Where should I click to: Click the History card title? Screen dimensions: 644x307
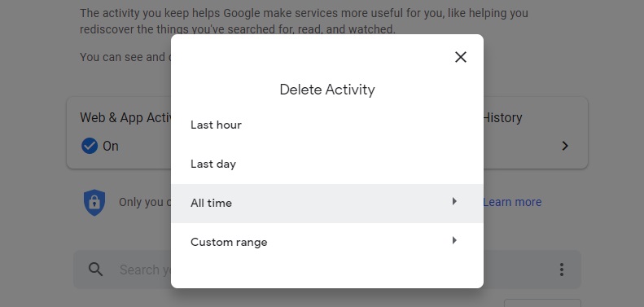[x=502, y=118]
